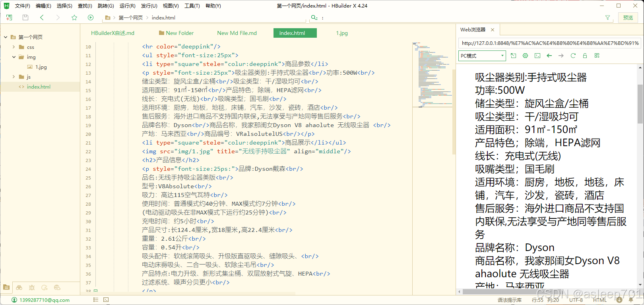Screen dimensions: 644x305
Task: Click the user account avatar icon
Action: point(14,300)
